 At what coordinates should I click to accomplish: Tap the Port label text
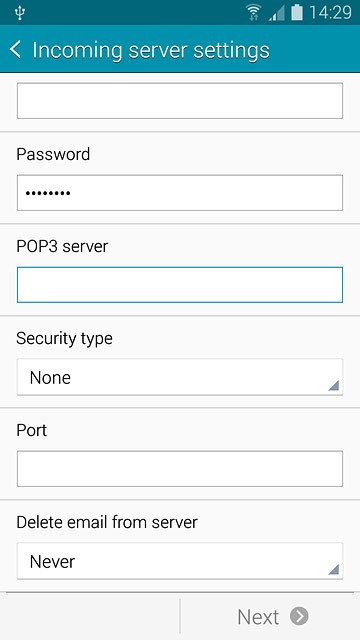[31, 430]
